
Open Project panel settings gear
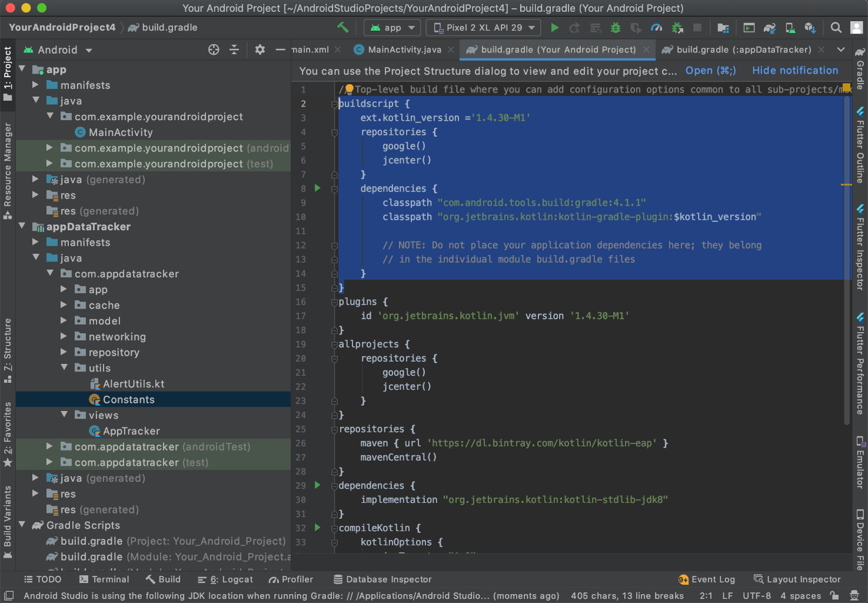260,49
